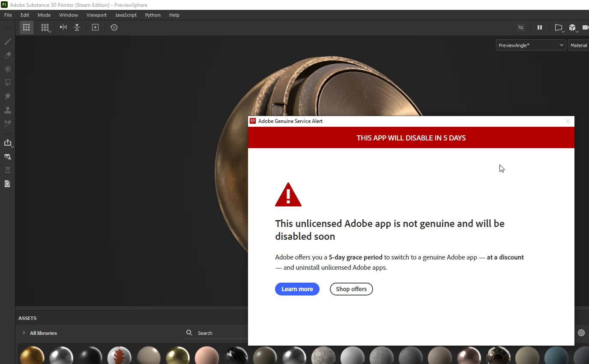Open the 3D cube display mode dropdown

pyautogui.click(x=573, y=28)
